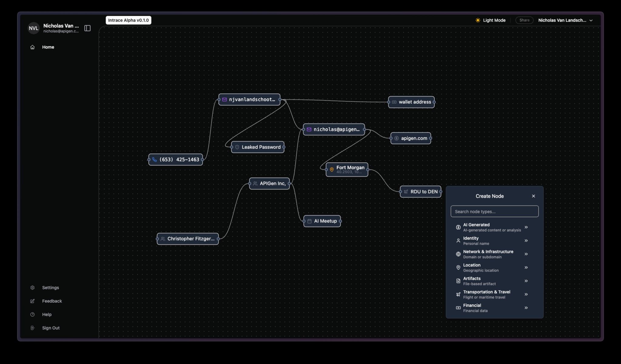Click the Sign Out icon

point(32,328)
